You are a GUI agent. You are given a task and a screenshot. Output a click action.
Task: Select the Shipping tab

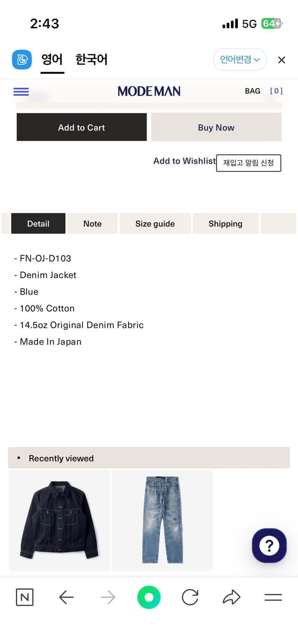225,223
